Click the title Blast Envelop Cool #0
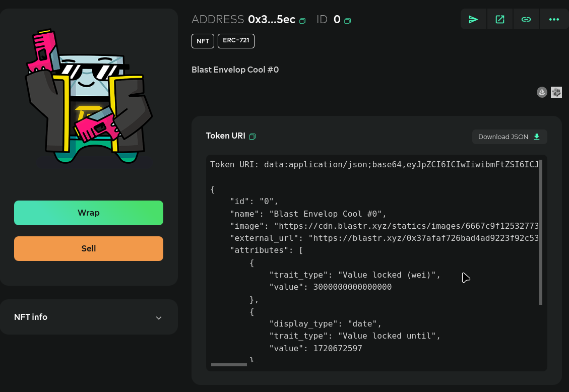This screenshot has height=392, width=569. tap(235, 70)
